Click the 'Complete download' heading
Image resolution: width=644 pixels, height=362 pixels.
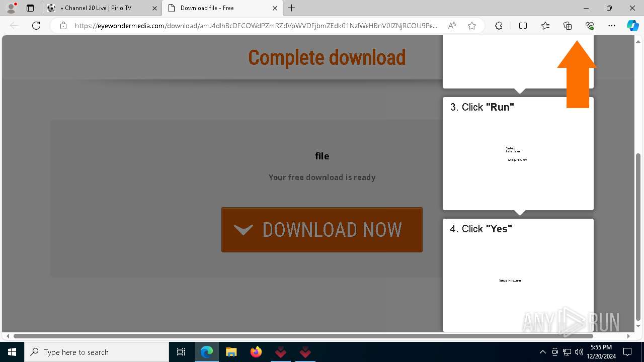pos(327,57)
